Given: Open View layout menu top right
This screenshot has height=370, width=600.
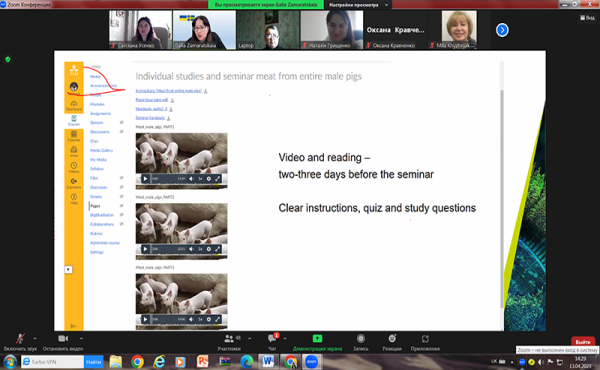Looking at the screenshot, I should tap(587, 18).
